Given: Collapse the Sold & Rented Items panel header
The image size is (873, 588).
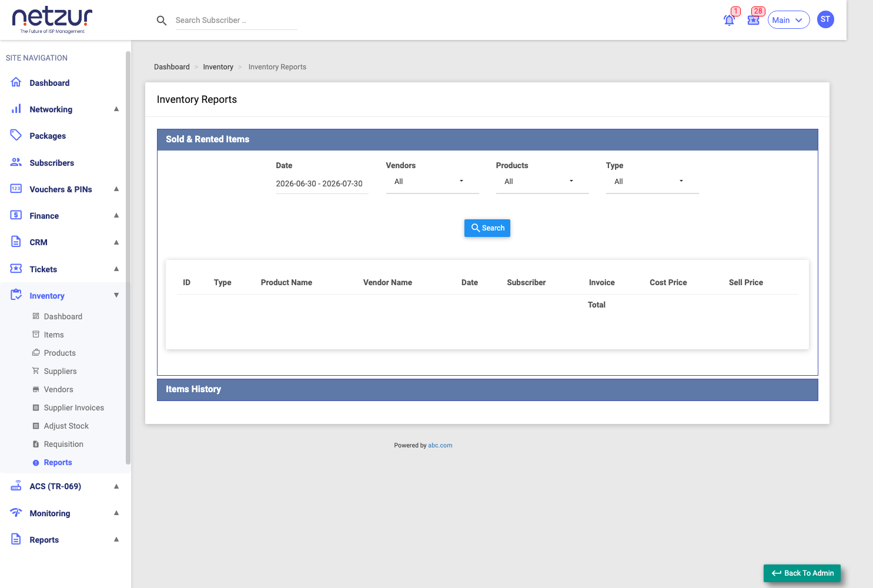Looking at the screenshot, I should (487, 139).
